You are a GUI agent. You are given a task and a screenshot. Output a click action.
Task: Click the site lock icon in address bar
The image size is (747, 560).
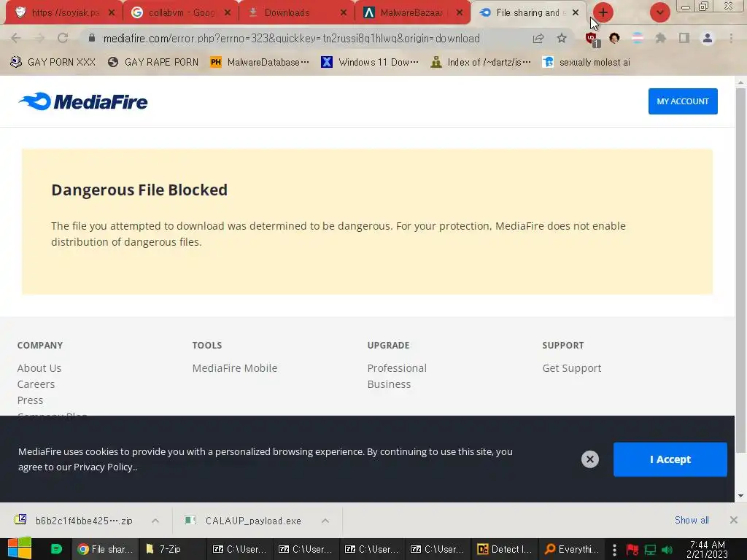tap(92, 38)
